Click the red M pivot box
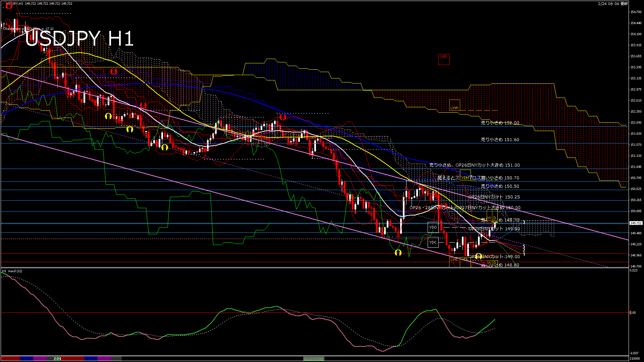The width and height of the screenshot is (644, 362). coord(484,263)
